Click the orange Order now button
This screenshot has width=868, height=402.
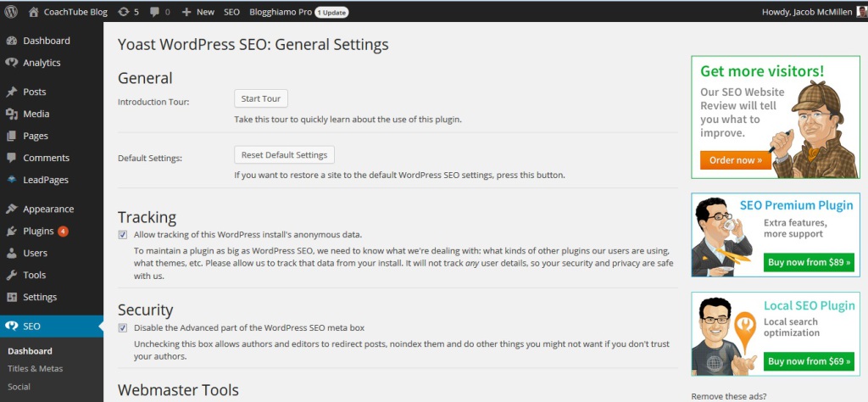(x=735, y=159)
